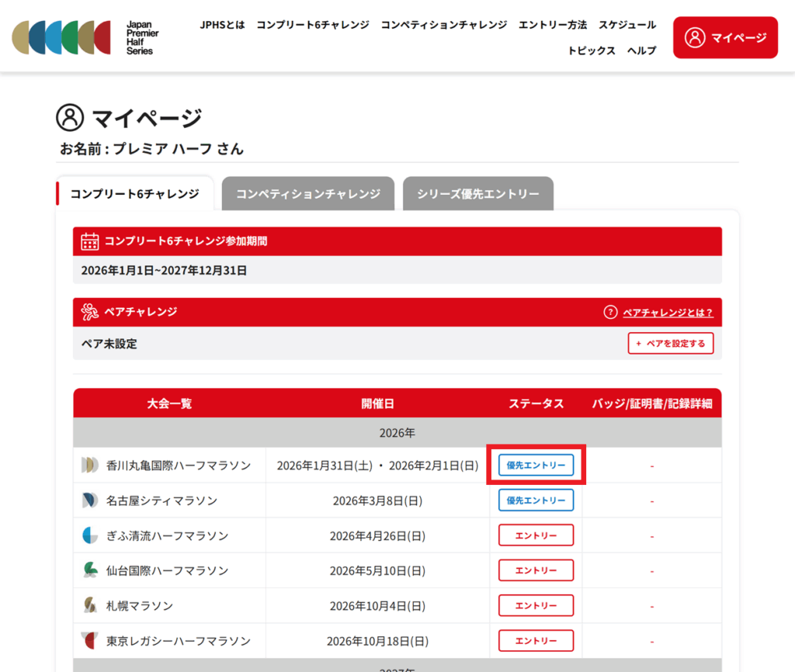The width and height of the screenshot is (795, 672).
Task: Click the user icon in マイページ button
Action: pos(695,37)
